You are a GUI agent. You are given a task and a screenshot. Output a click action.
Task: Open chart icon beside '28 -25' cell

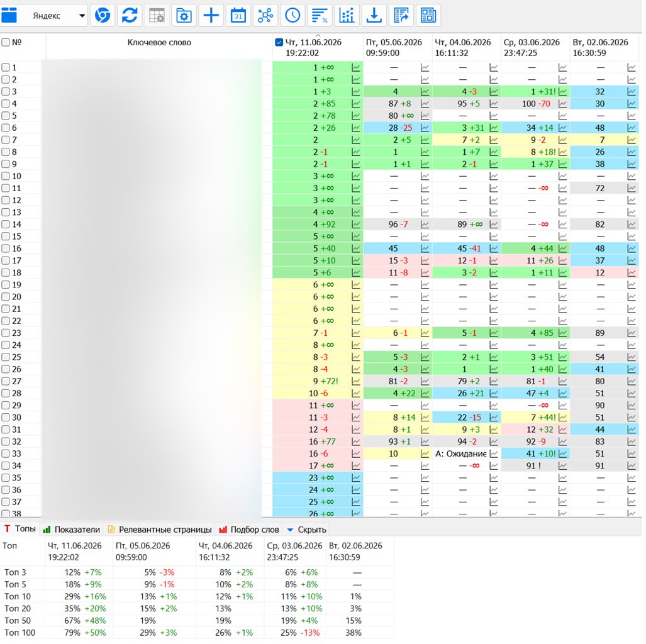pyautogui.click(x=425, y=128)
